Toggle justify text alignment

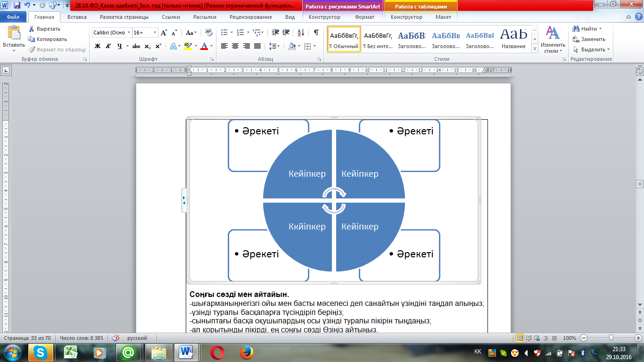(257, 46)
